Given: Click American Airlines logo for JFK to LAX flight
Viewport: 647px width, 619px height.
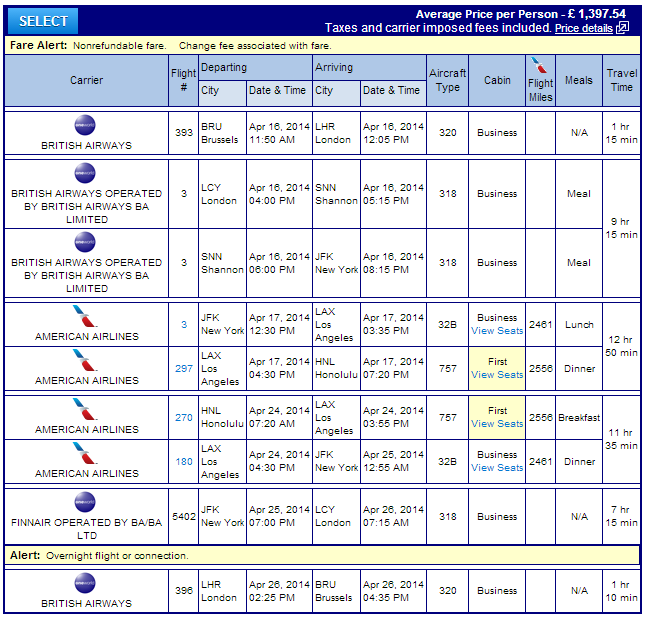Looking at the screenshot, I should click(x=85, y=316).
